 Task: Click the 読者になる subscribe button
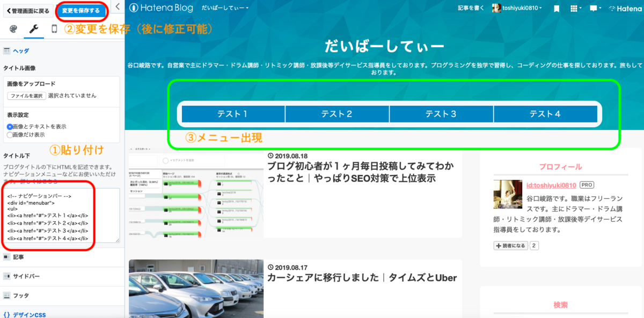tap(510, 244)
